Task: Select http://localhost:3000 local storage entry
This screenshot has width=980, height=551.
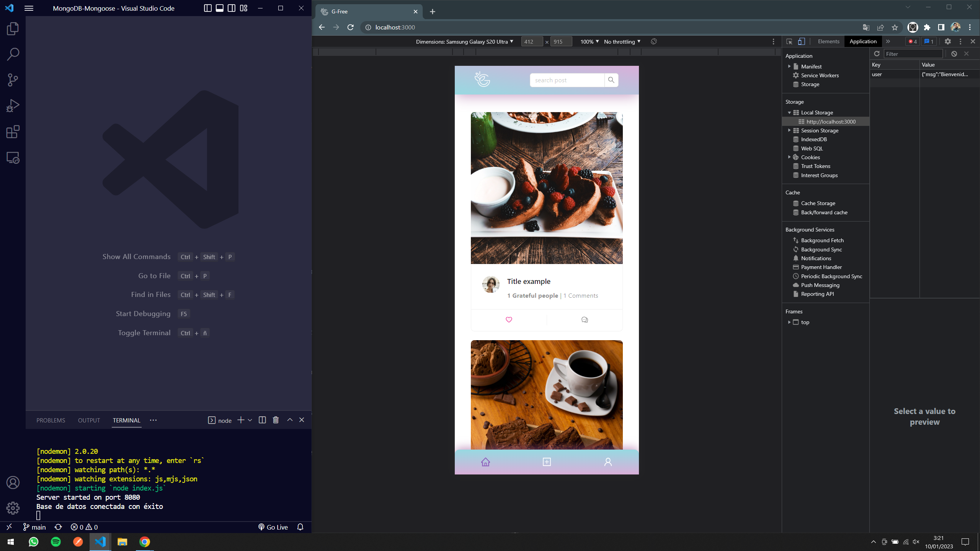Action: pyautogui.click(x=826, y=122)
